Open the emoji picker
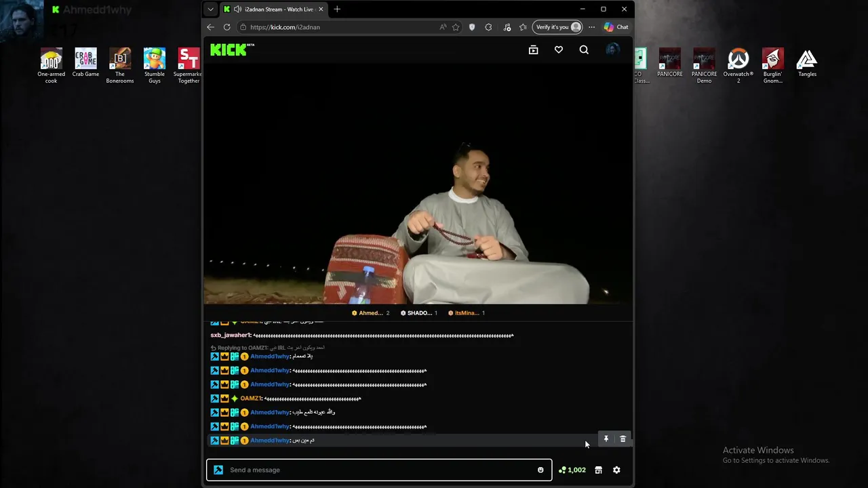This screenshot has width=868, height=488. point(540,470)
